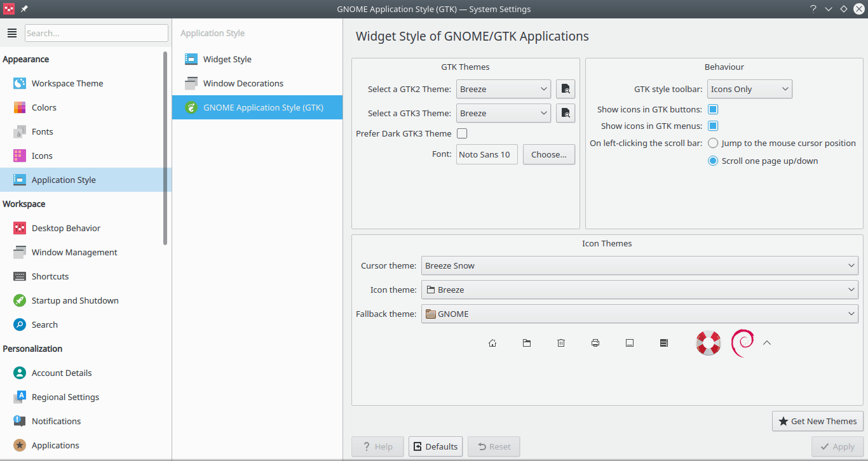Click the Apply button

837,446
